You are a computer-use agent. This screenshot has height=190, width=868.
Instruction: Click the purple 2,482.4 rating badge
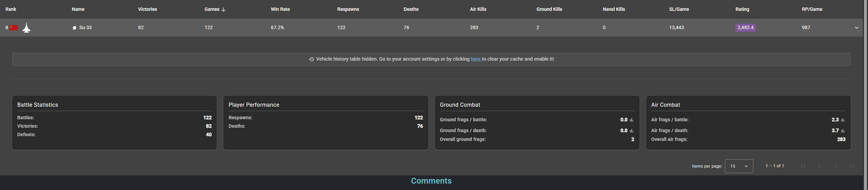[745, 27]
